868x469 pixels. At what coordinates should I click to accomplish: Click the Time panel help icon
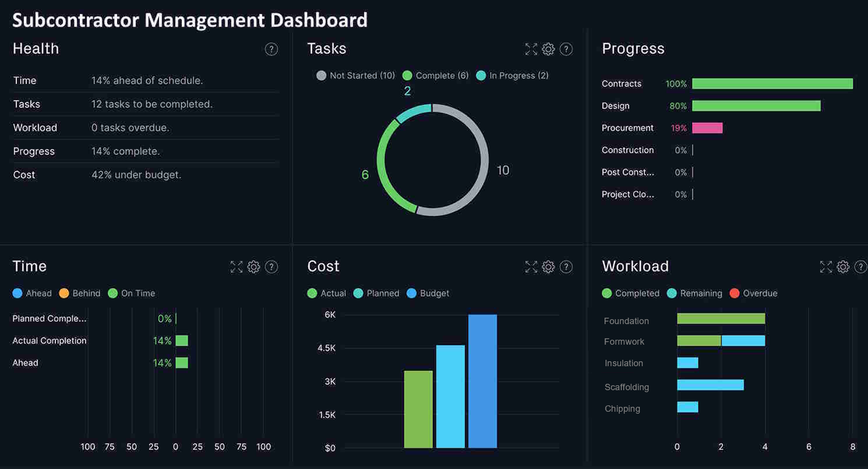pyautogui.click(x=271, y=267)
